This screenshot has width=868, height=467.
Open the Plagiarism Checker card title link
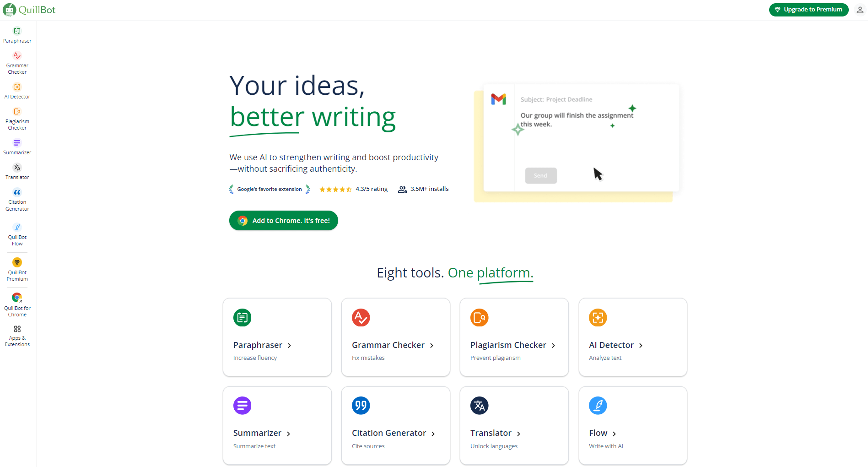(x=508, y=345)
